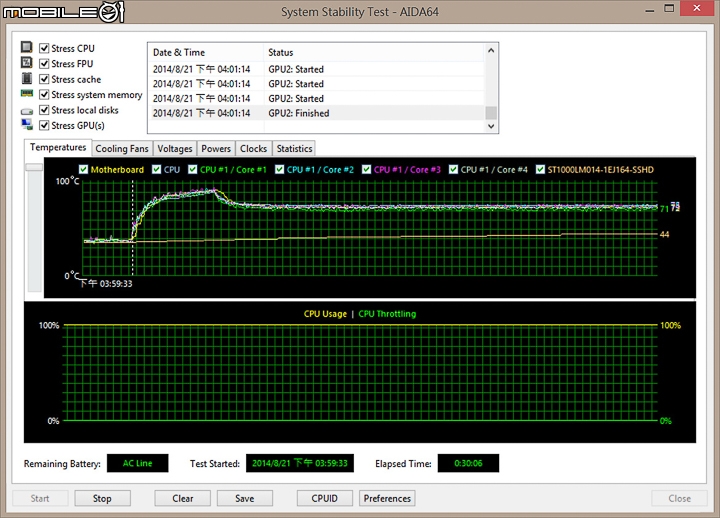Toggle CPU #1 / Core #3 checkbox
720x518 pixels.
[x=366, y=169]
